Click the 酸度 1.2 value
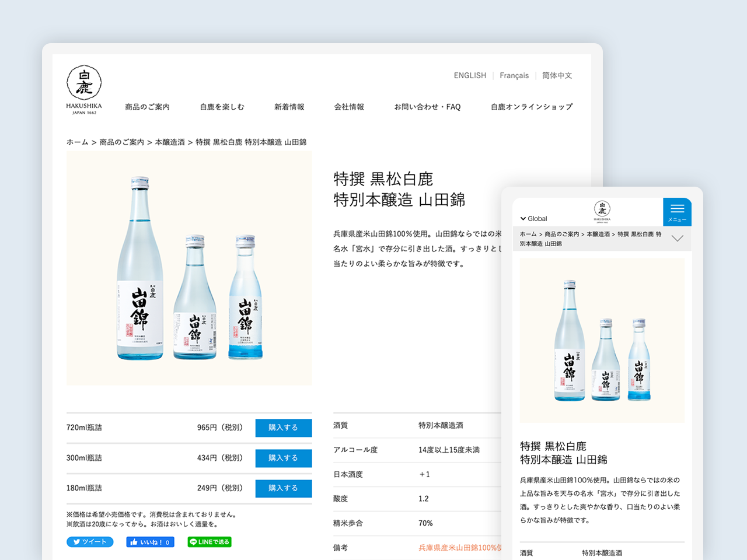The width and height of the screenshot is (747, 560). (423, 499)
